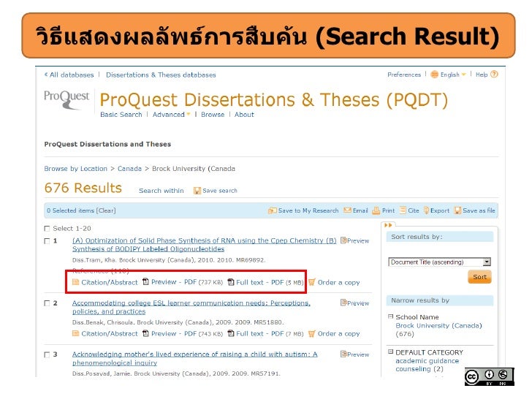Click Citation/Abstract icon for result 1
This screenshot has height=399, width=532.
(76, 282)
